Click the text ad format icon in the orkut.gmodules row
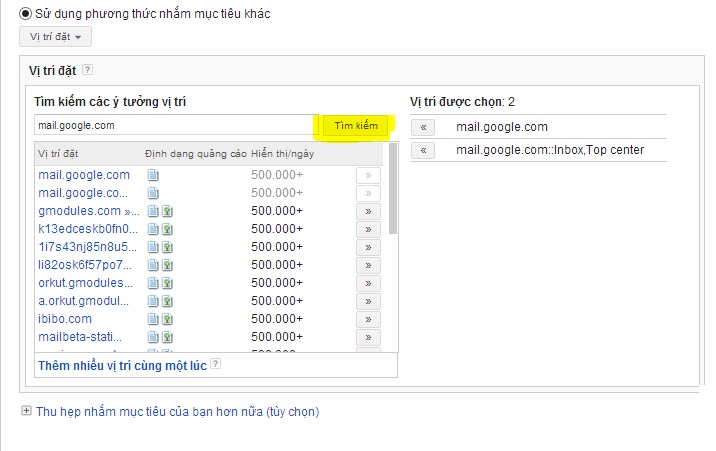This screenshot has width=716, height=451. tap(153, 283)
